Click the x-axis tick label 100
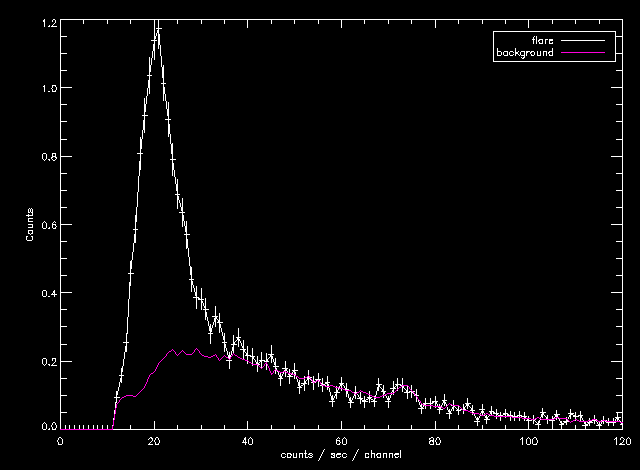Screen dimensions: 640x470 tap(529, 441)
